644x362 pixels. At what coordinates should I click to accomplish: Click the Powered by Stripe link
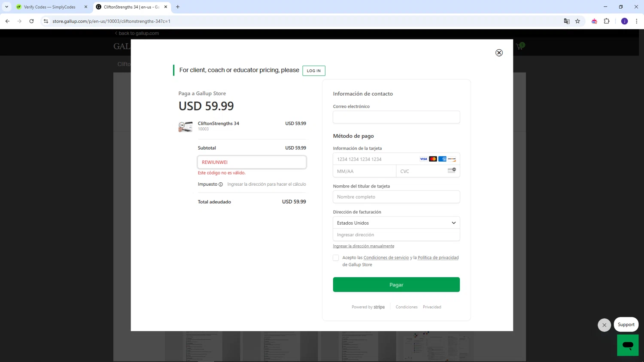[368, 307]
